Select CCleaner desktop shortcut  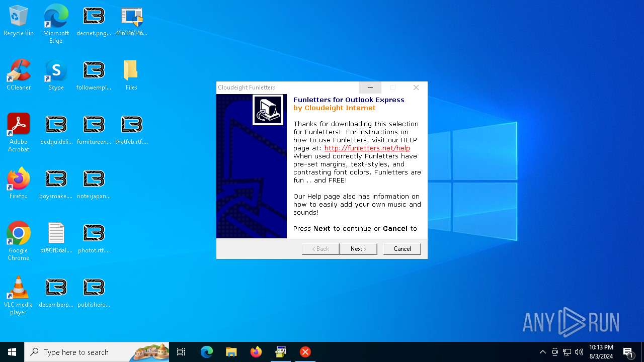point(19,75)
